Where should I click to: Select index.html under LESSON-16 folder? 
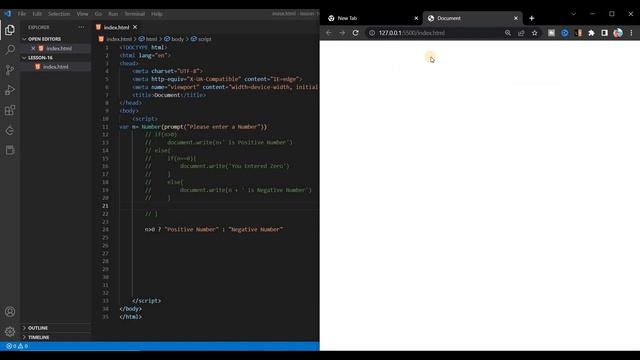pyautogui.click(x=56, y=67)
